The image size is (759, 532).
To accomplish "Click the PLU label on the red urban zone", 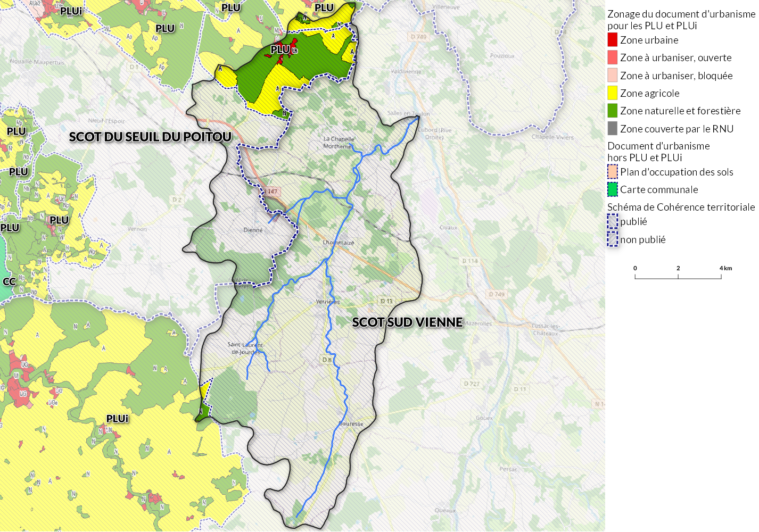I will [280, 49].
